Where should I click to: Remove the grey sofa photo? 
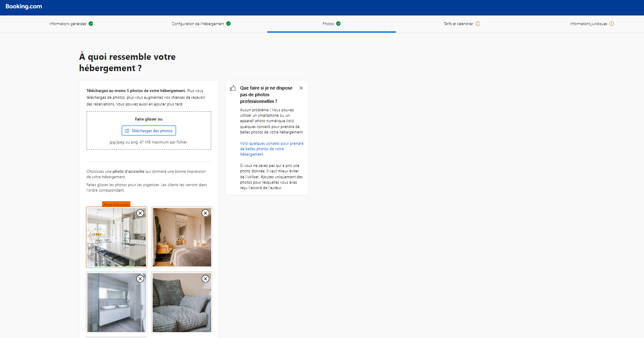[x=205, y=279]
